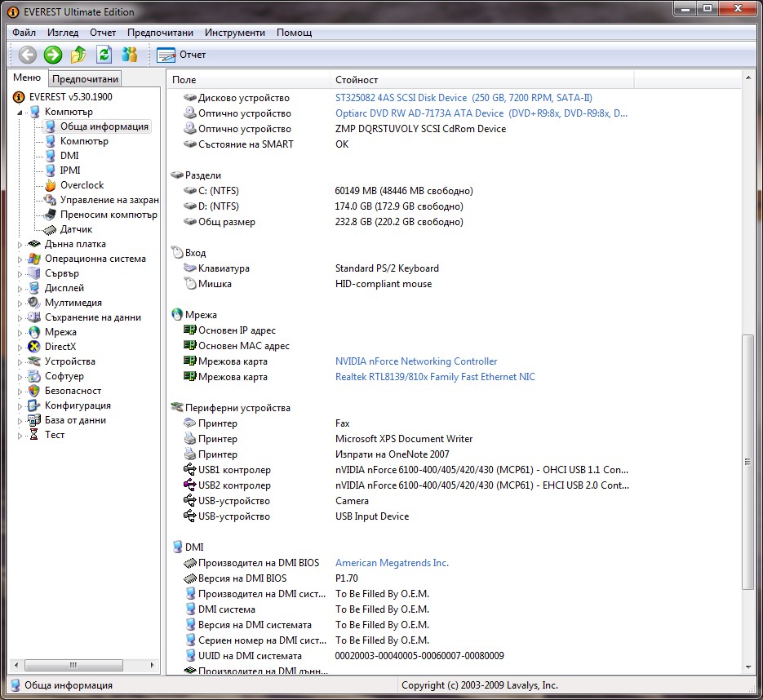Switch to the Предпочитани tab in the side panel

[x=85, y=79]
